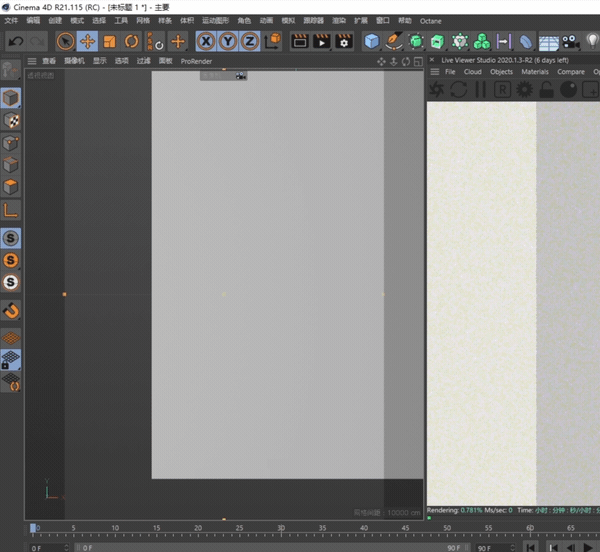Activate the Rotate tool

131,41
